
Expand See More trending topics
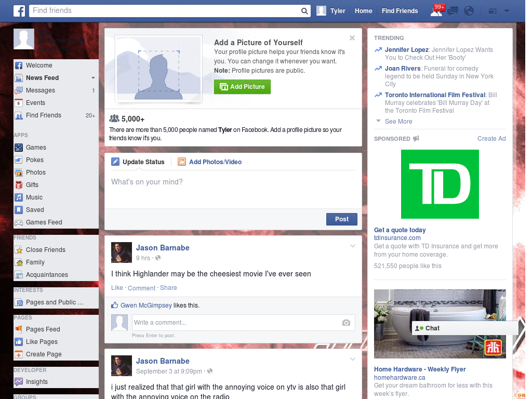click(x=398, y=122)
